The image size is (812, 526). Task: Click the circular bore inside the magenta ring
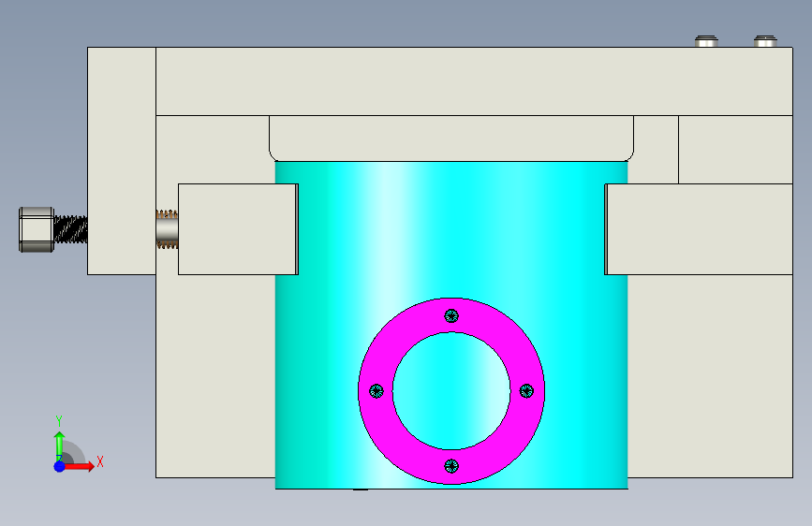click(x=451, y=391)
